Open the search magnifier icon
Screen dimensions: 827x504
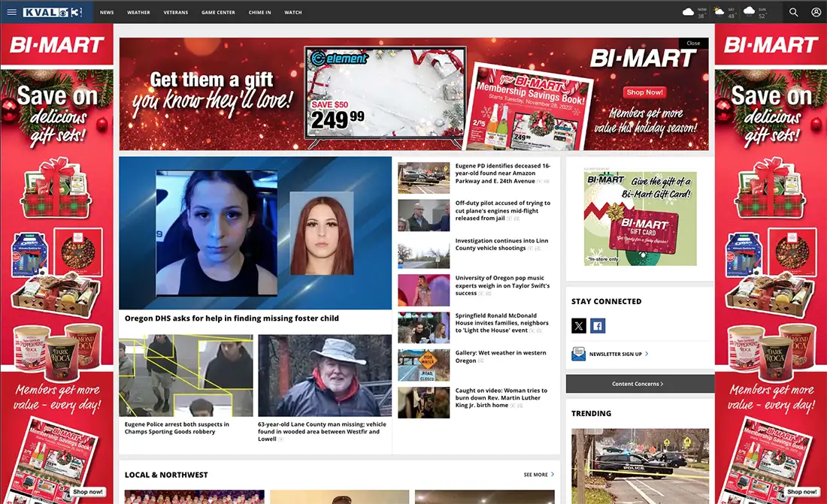793,12
